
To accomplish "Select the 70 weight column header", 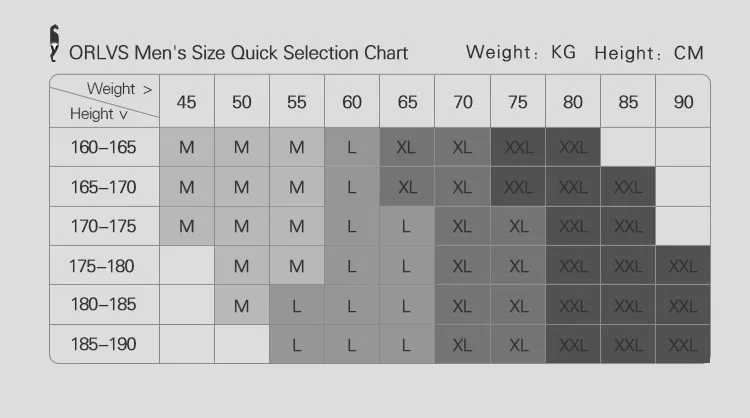I will tap(463, 101).
